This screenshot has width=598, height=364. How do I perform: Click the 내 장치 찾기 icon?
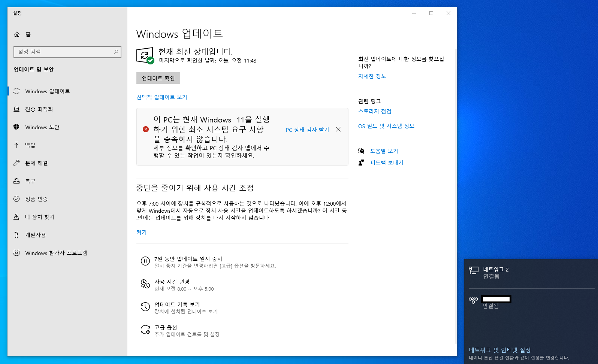pyautogui.click(x=16, y=217)
